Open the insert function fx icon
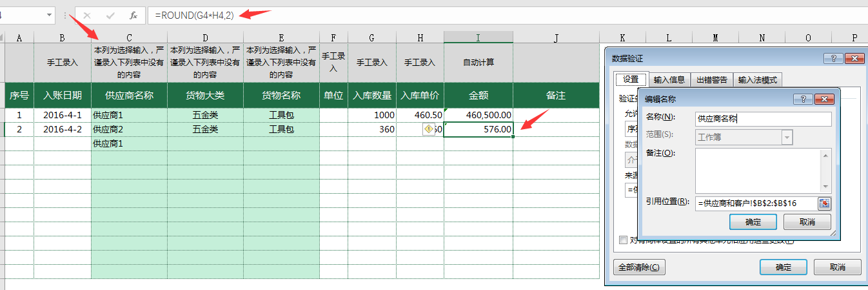868x290 pixels. click(133, 15)
